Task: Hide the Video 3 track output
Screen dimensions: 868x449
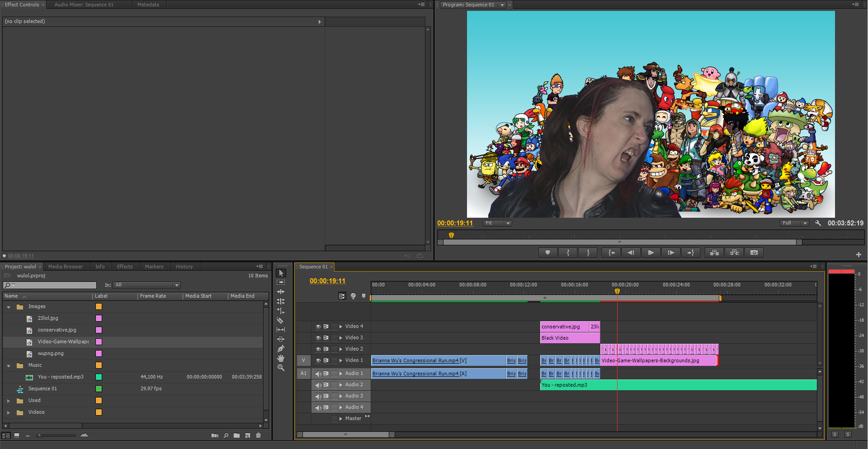Action: pos(318,338)
